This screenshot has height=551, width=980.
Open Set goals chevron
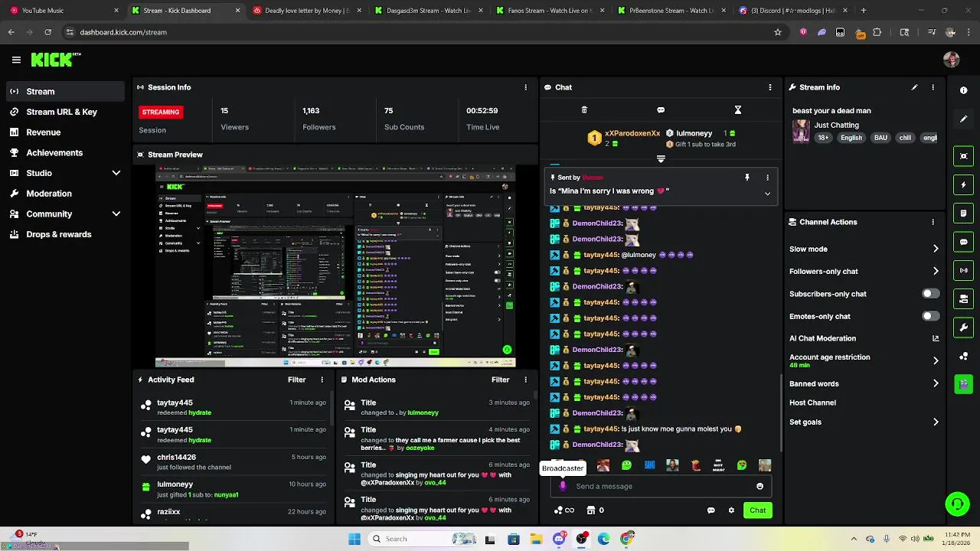(x=936, y=422)
